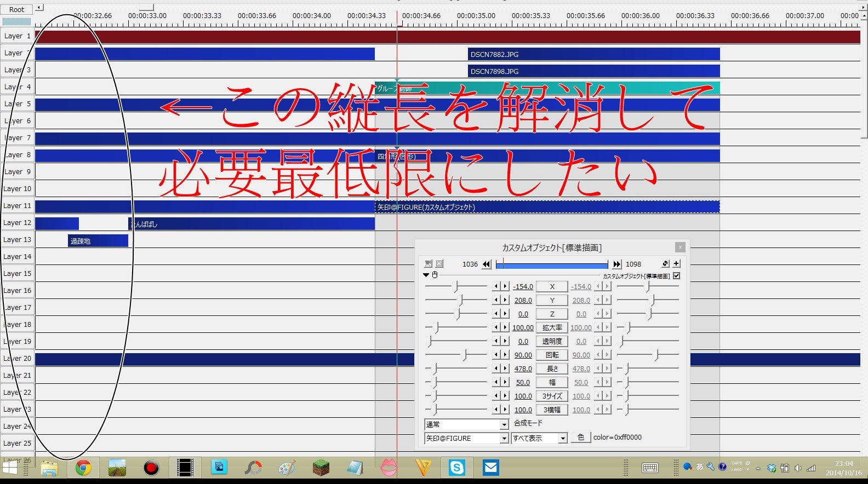Screen dimensions: 868x484
Task: Click the Minecraft grass block taskbar icon
Action: pyautogui.click(x=321, y=468)
